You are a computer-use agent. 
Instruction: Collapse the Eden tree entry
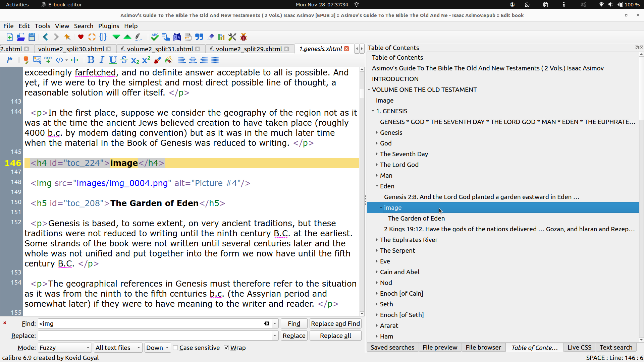[x=377, y=186]
